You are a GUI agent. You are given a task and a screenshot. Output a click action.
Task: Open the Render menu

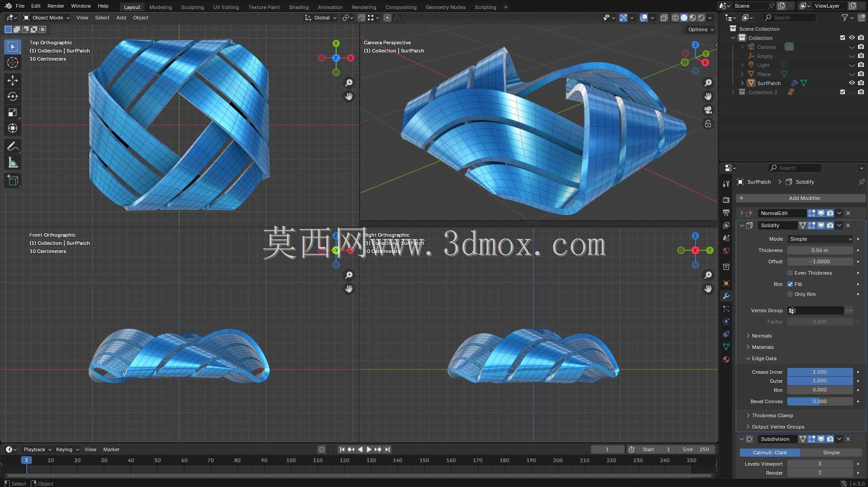click(56, 6)
